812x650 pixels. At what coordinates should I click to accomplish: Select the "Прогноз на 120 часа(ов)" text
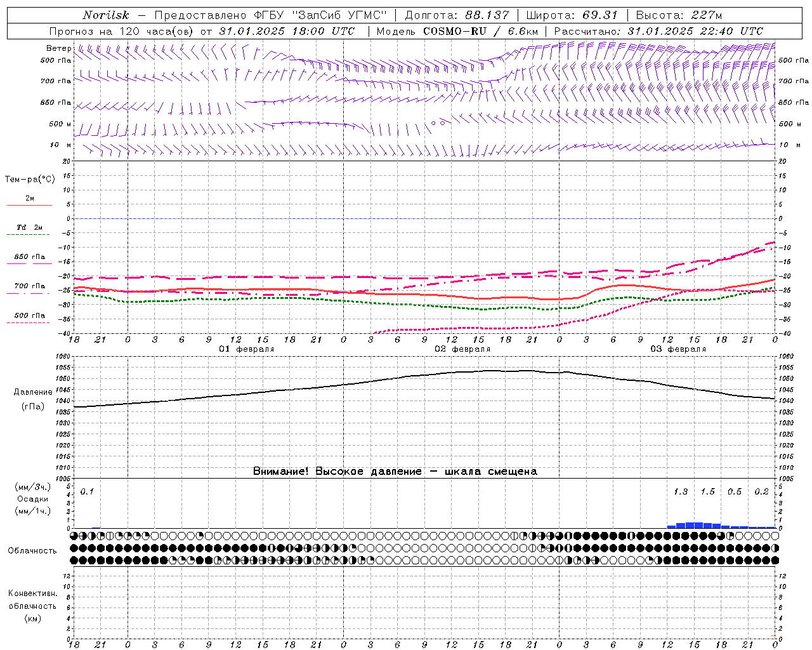pos(122,31)
